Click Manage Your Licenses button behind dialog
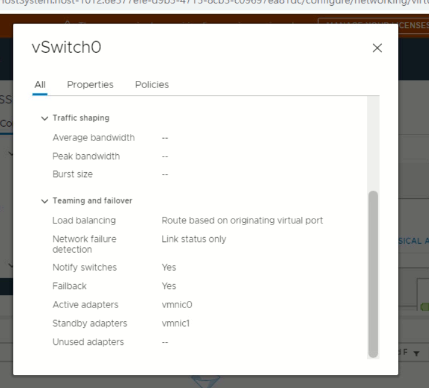The height and width of the screenshot is (388, 429). point(374,25)
